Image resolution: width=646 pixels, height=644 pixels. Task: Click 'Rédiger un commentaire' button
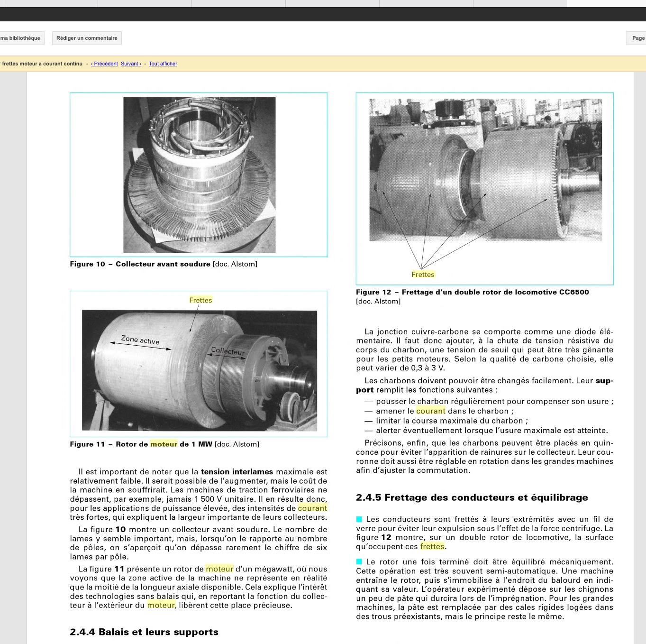click(87, 38)
